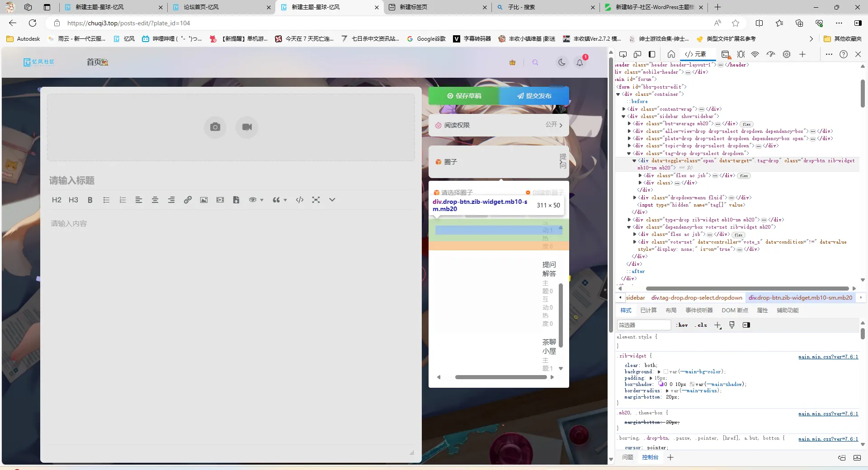The height and width of the screenshot is (470, 868).
Task: Open main-bg-color background color swatch
Action: click(666, 372)
